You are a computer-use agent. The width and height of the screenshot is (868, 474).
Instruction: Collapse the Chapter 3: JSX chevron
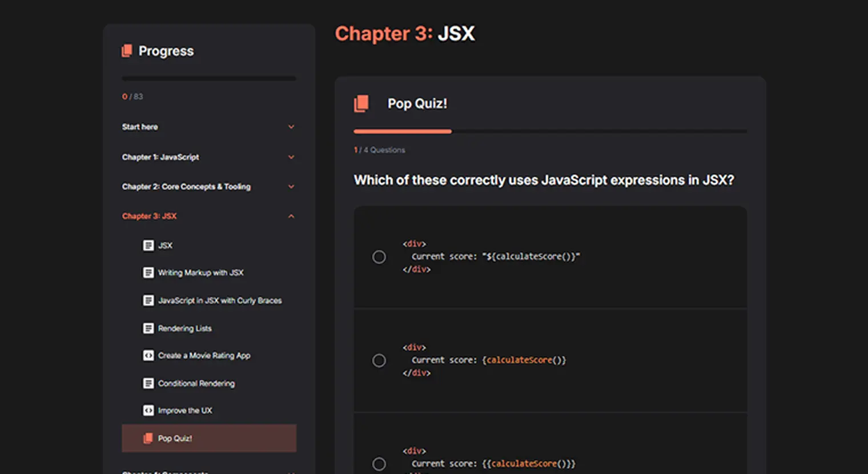(x=291, y=216)
